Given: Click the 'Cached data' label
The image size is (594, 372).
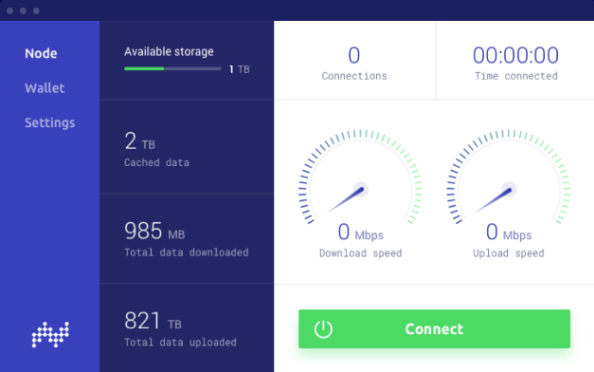Looking at the screenshot, I should [x=157, y=163].
